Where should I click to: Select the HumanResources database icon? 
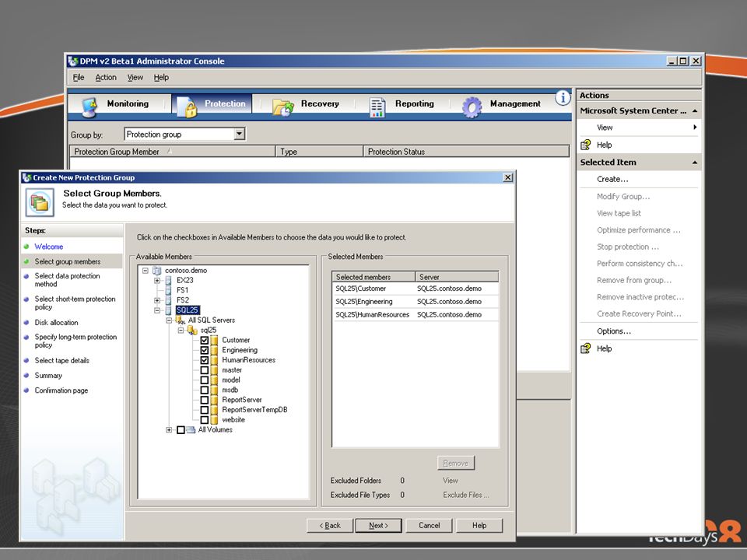click(x=215, y=360)
